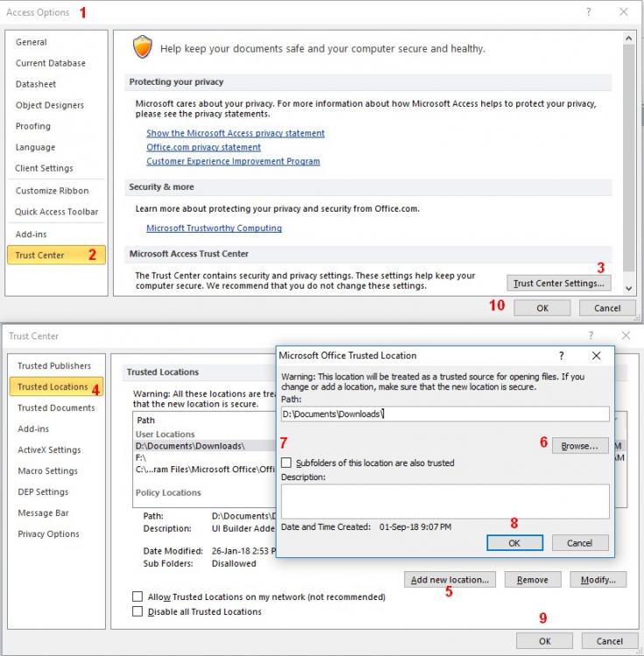
Task: Open Office.com privacy statement link
Action: (203, 147)
